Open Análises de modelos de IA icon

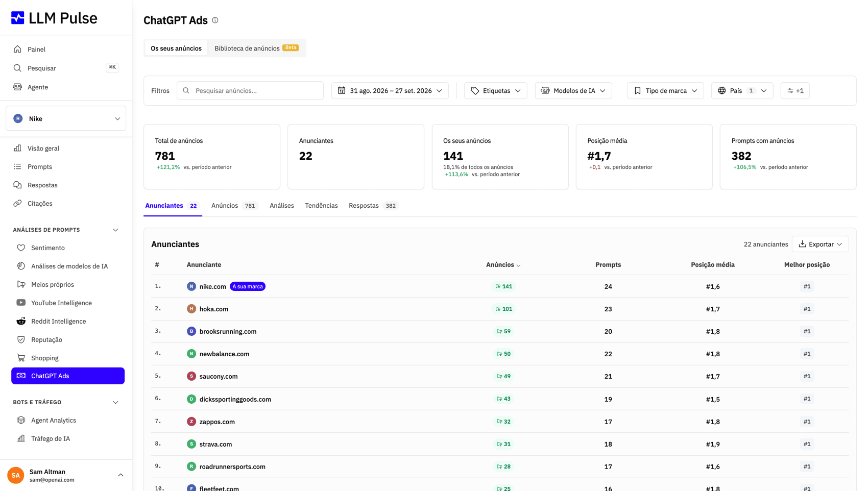point(21,266)
